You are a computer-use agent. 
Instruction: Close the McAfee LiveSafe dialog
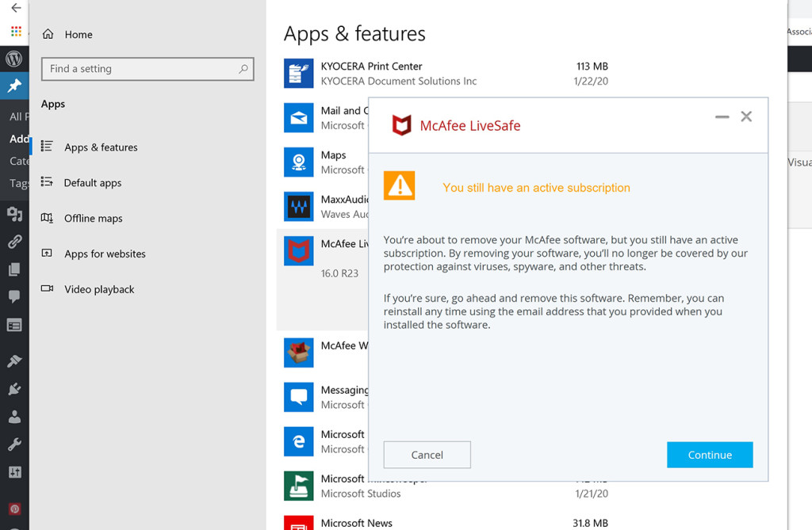(x=746, y=116)
